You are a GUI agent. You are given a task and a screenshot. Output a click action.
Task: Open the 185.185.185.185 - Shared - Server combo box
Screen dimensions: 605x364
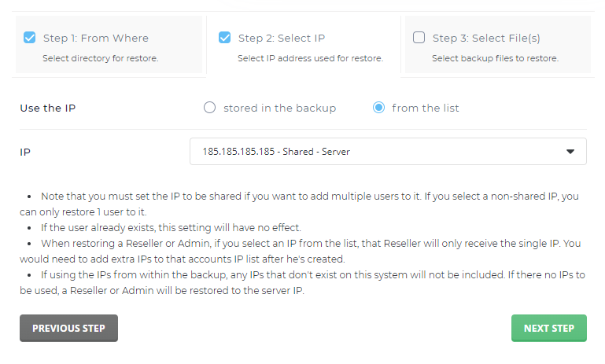coord(378,152)
